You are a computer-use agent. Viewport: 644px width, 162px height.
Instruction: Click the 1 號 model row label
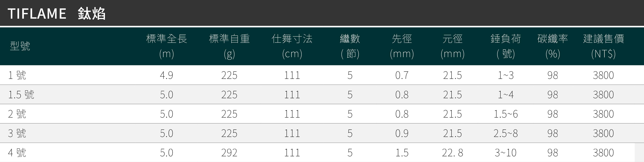tap(17, 75)
